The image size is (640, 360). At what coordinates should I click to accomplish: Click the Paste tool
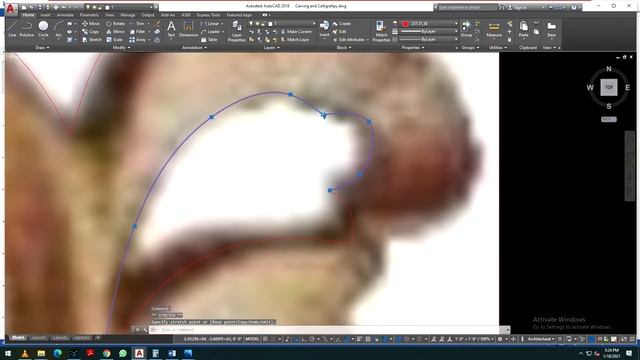[x=524, y=29]
